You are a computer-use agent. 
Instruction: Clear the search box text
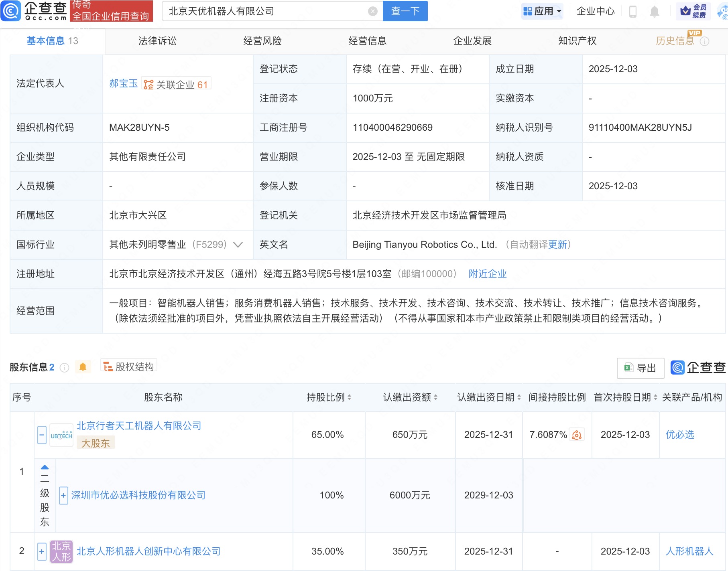point(372,11)
